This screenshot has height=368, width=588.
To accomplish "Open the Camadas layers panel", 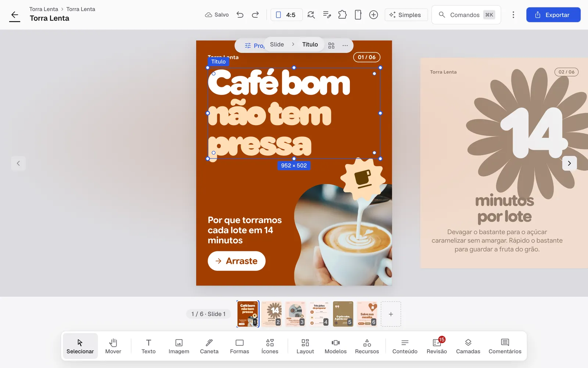I will pyautogui.click(x=468, y=346).
